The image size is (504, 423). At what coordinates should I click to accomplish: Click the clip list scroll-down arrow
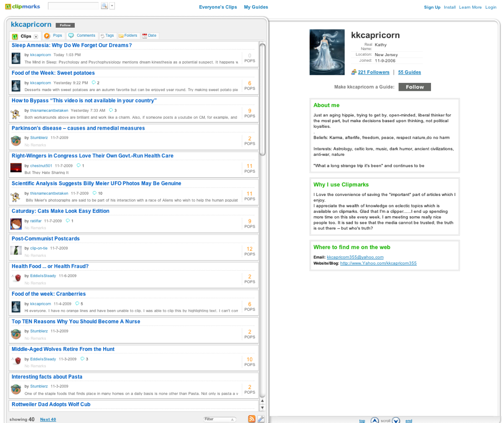[262, 407]
